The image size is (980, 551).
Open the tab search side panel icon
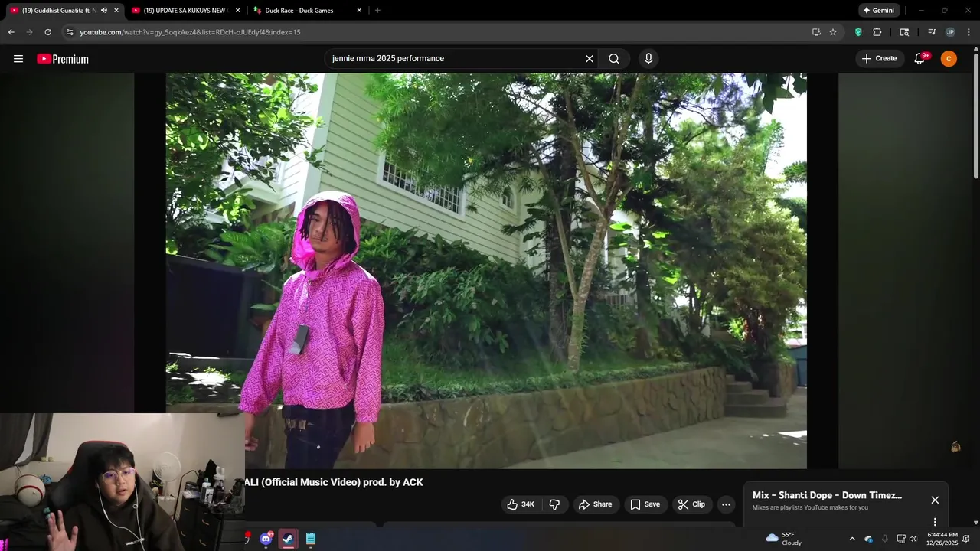point(904,32)
